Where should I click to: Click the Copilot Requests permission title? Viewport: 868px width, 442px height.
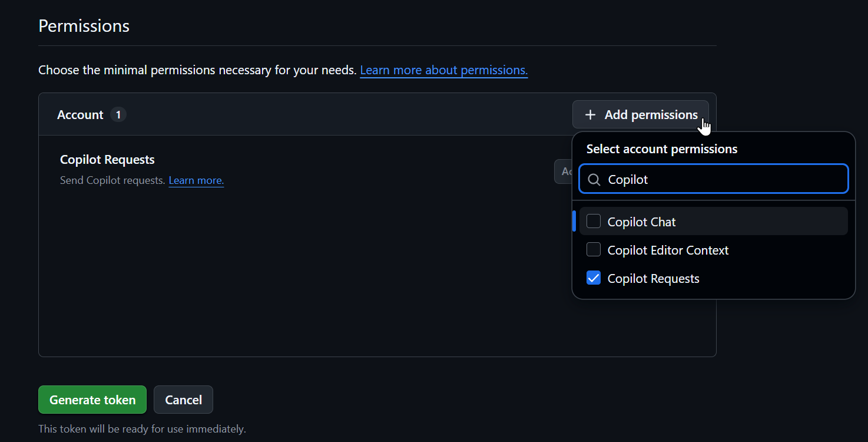[107, 159]
